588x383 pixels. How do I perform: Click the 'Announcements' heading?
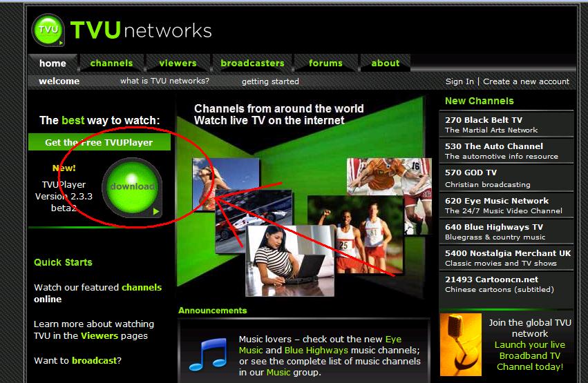click(x=213, y=311)
